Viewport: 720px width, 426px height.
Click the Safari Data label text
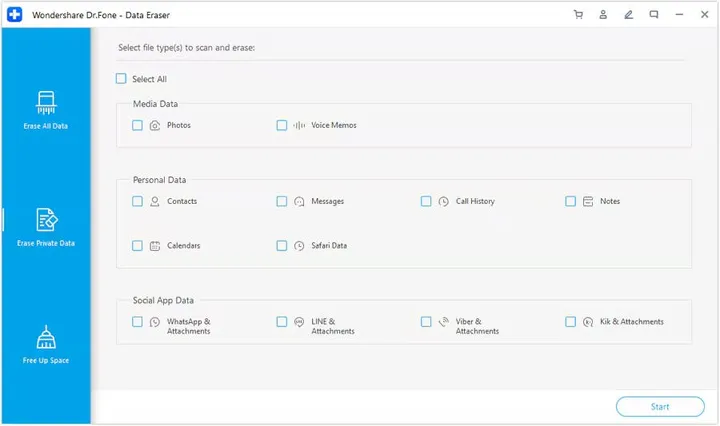point(329,246)
